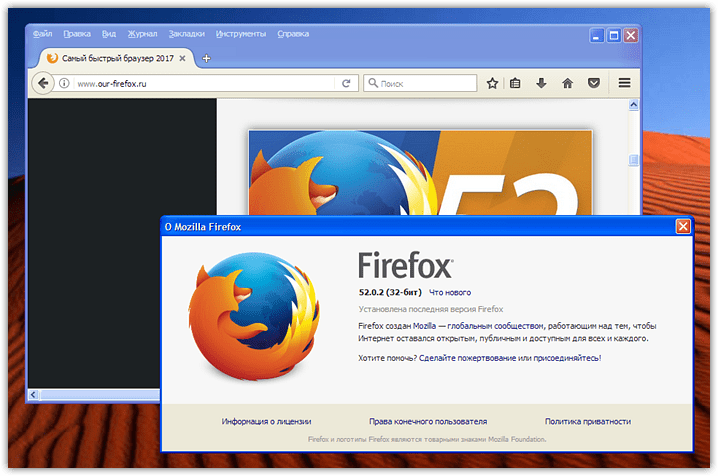The height and width of the screenshot is (476, 718).
Task: Click the 'глобальным сообществом' link
Action: pyautogui.click(x=495, y=326)
